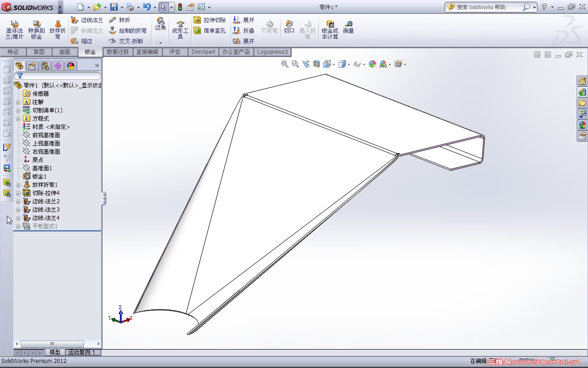This screenshot has width=588, height=368.
Task: Return to the previous view
Action: (306, 64)
